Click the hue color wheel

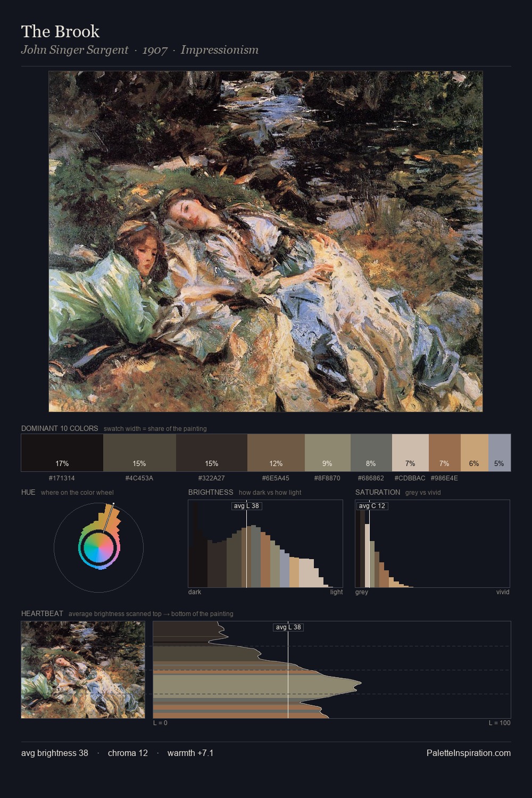(99, 547)
